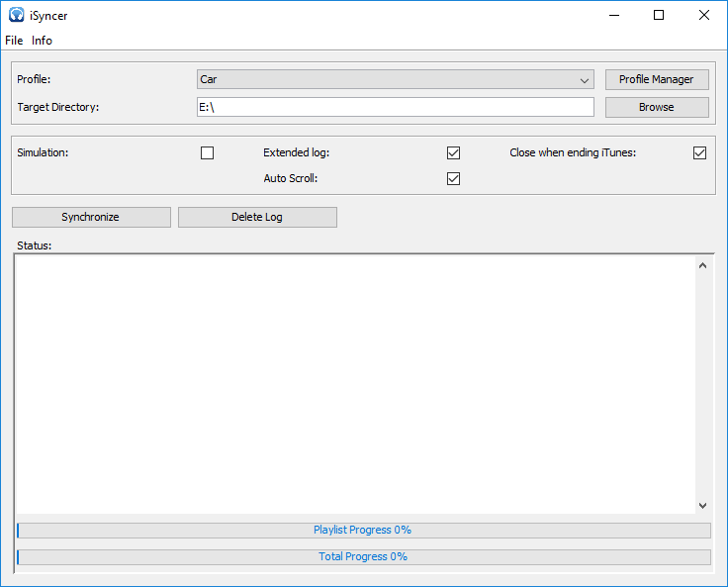Click inside the Status log area
Viewport: 728px width, 587px height.
click(355, 385)
